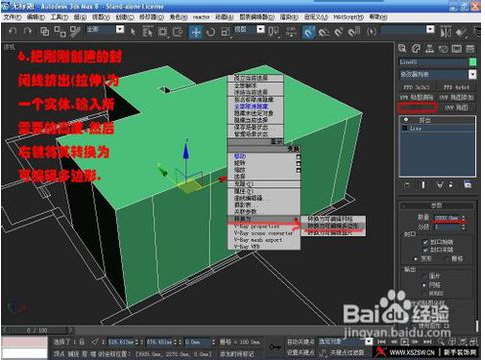The width and height of the screenshot is (485, 360).
Task: Choose the Bind to Space Warp tool
Action: point(75,31)
